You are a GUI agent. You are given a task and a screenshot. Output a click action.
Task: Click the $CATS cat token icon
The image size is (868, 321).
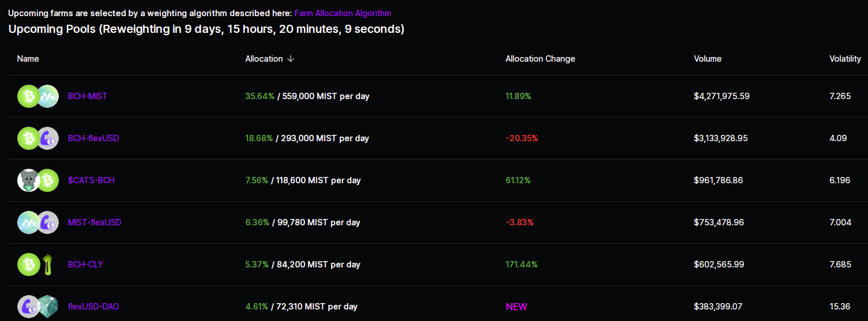29,180
